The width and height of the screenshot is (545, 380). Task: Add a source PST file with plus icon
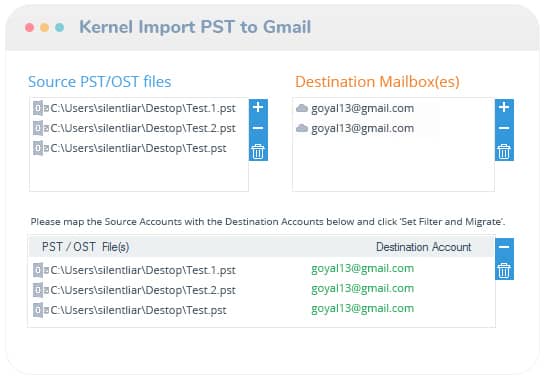pyautogui.click(x=258, y=107)
